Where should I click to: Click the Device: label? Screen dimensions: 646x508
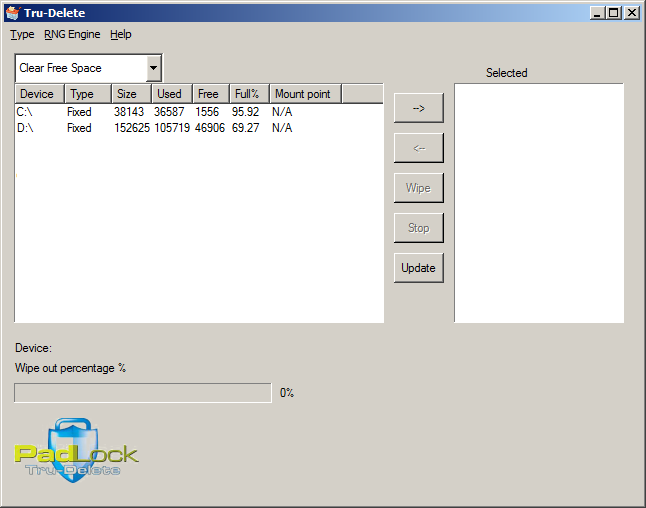33,348
